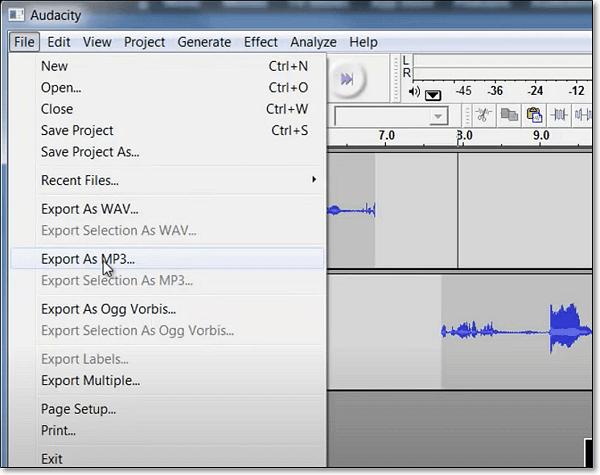Screen dimensions: 600x475
Task: Click the Copy icon in the edit toolbar
Action: coord(509,115)
